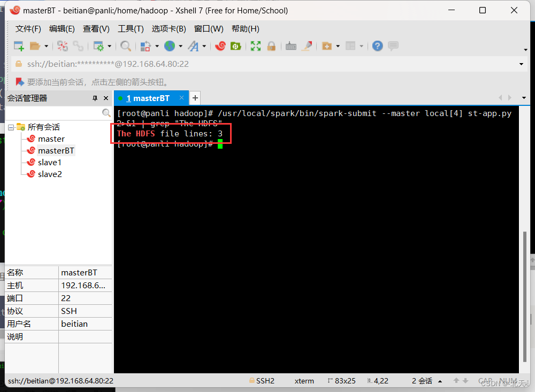Open the 查看(V) menu
Image resolution: width=535 pixels, height=392 pixels.
click(96, 29)
